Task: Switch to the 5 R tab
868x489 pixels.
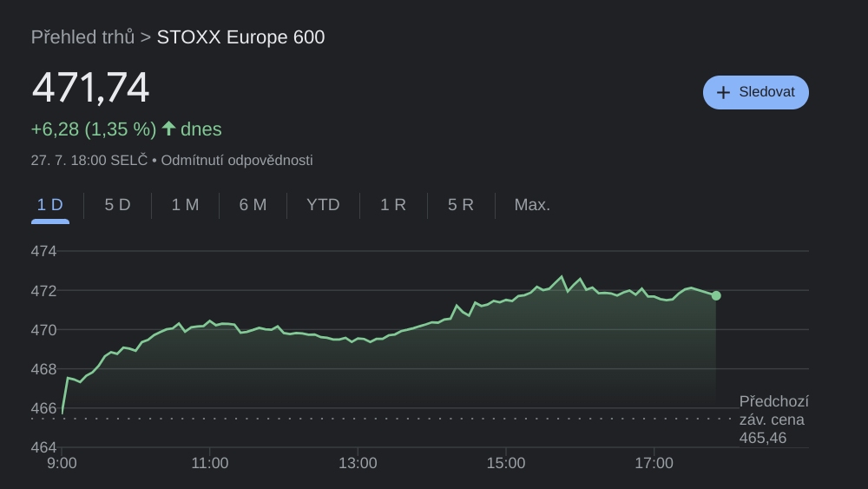Action: click(461, 205)
